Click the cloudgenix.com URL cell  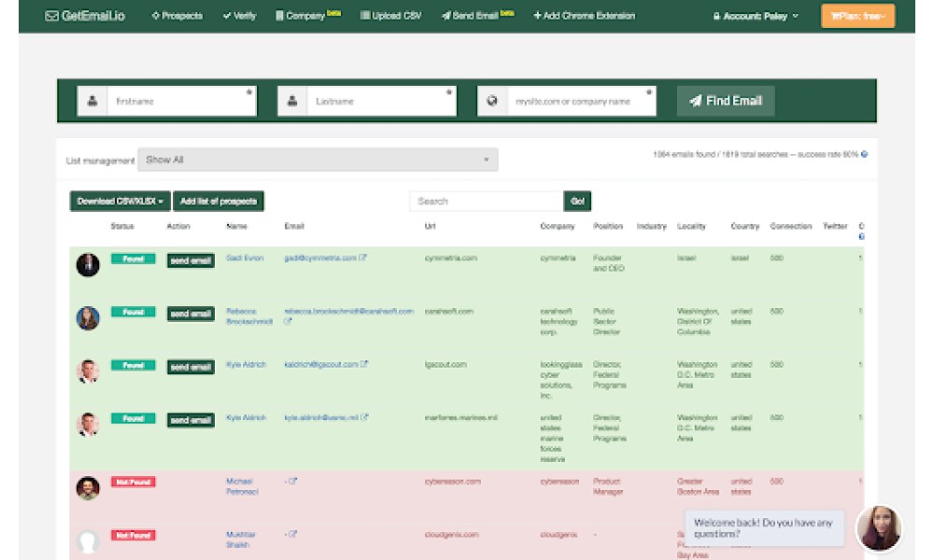pyautogui.click(x=451, y=535)
